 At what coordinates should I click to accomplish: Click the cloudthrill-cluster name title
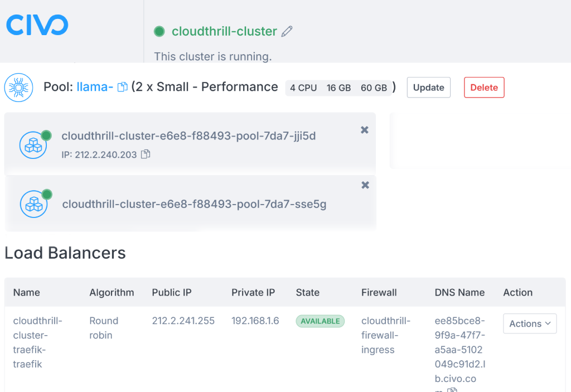[224, 31]
